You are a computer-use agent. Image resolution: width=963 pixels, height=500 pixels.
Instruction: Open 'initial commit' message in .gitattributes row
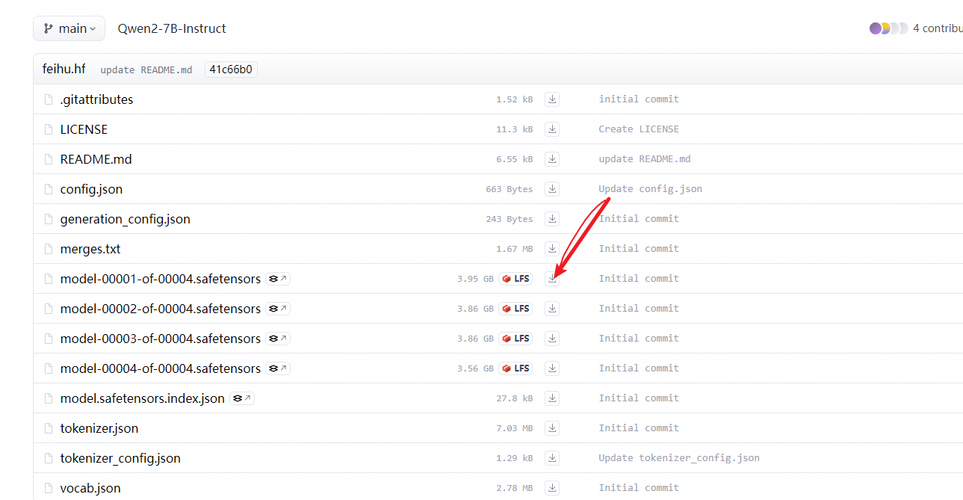point(639,99)
